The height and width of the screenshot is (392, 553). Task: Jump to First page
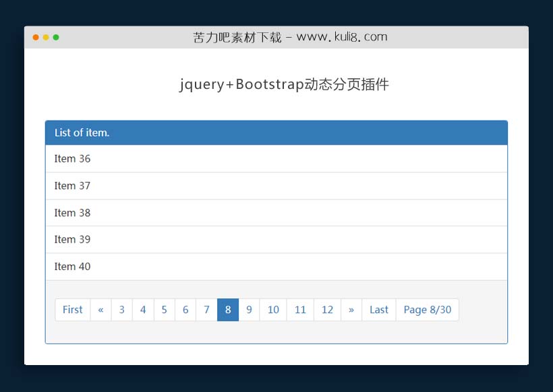(72, 310)
